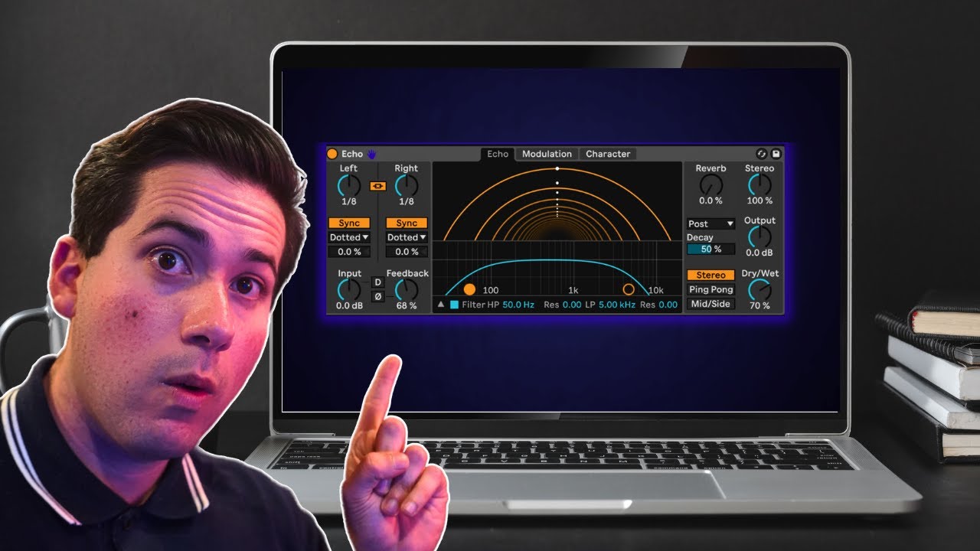Open the reverb location Post dropdown
980x551 pixels.
pos(711,223)
